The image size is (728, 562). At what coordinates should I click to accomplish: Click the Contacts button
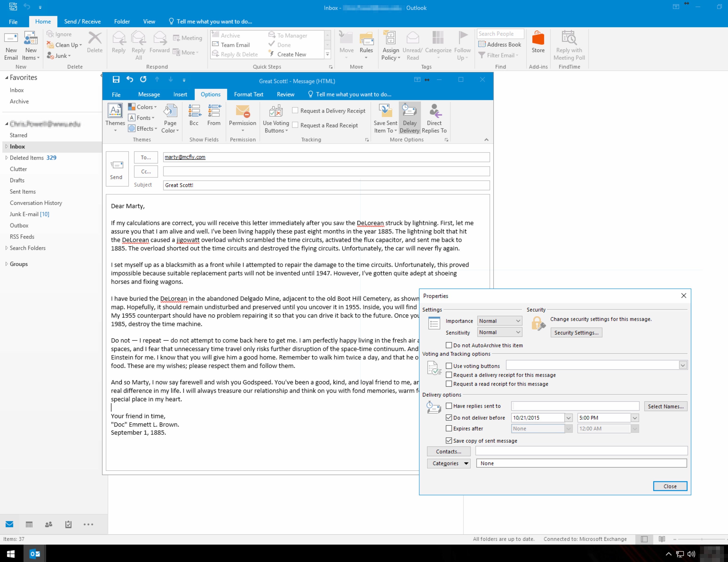click(x=449, y=451)
